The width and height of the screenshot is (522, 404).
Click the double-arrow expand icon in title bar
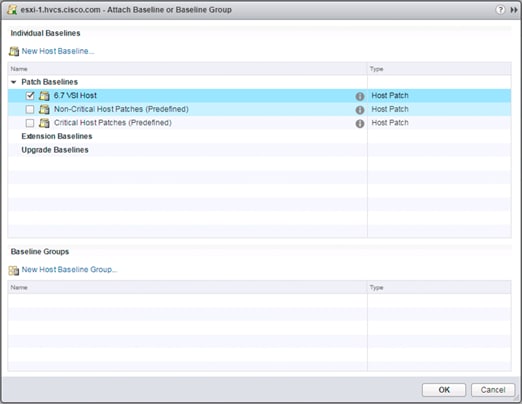[514, 10]
